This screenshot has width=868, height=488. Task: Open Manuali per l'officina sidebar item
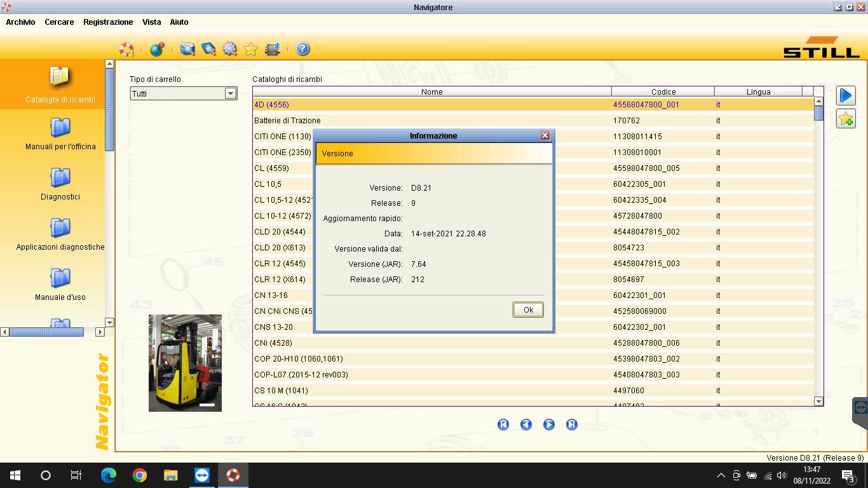60,134
